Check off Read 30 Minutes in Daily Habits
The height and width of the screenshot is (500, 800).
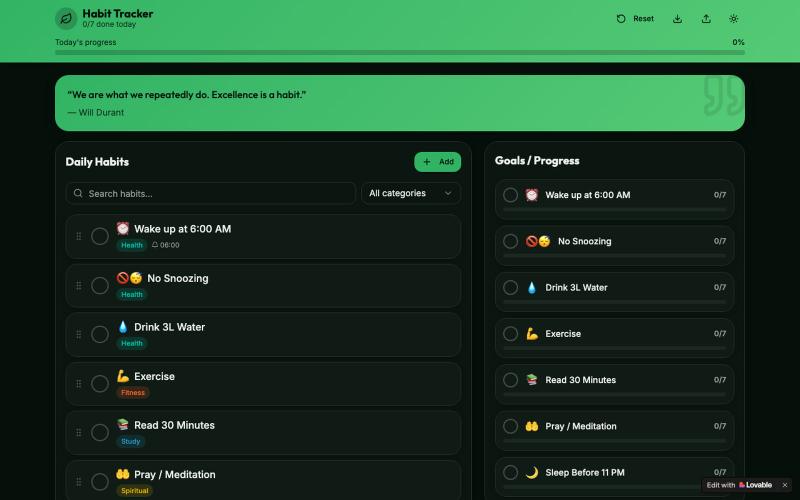pos(100,433)
